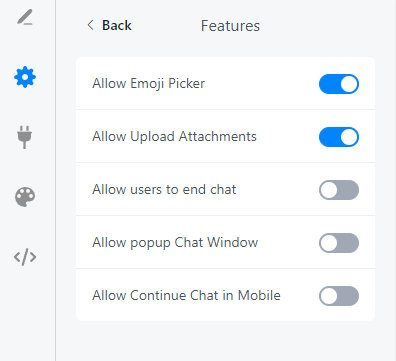Open the pencil edit section in sidebar
The width and height of the screenshot is (396, 361).
(x=25, y=17)
